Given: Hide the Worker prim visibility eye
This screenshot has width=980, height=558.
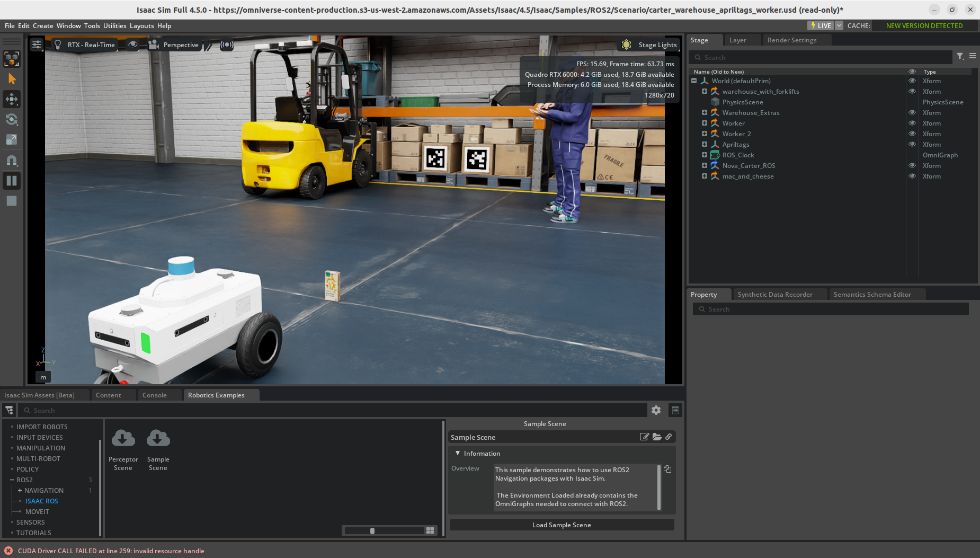Looking at the screenshot, I should coord(912,123).
